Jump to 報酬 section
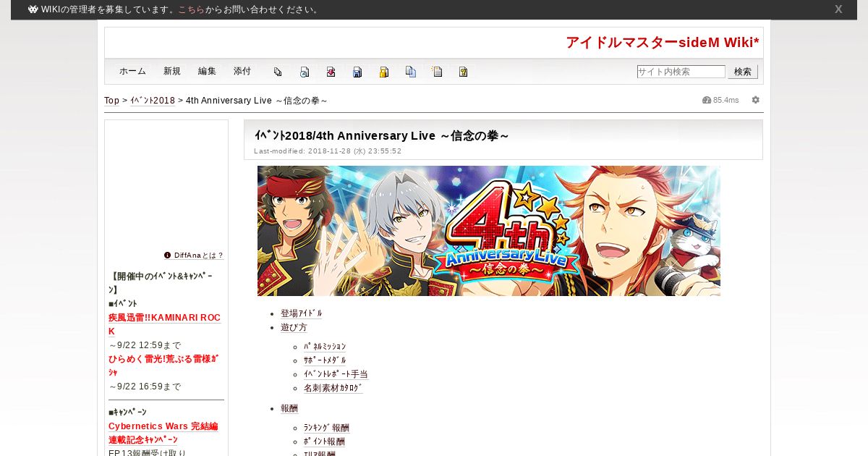The height and width of the screenshot is (456, 868). click(x=289, y=408)
